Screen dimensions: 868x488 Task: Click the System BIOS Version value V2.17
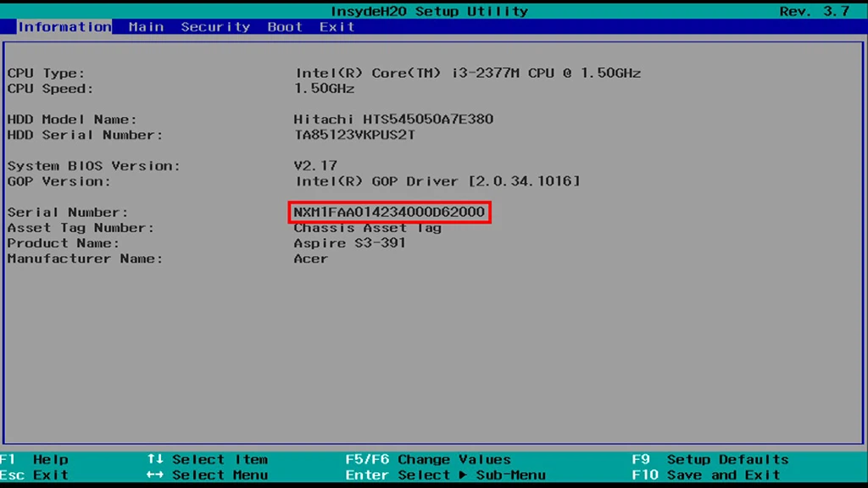[x=315, y=165]
